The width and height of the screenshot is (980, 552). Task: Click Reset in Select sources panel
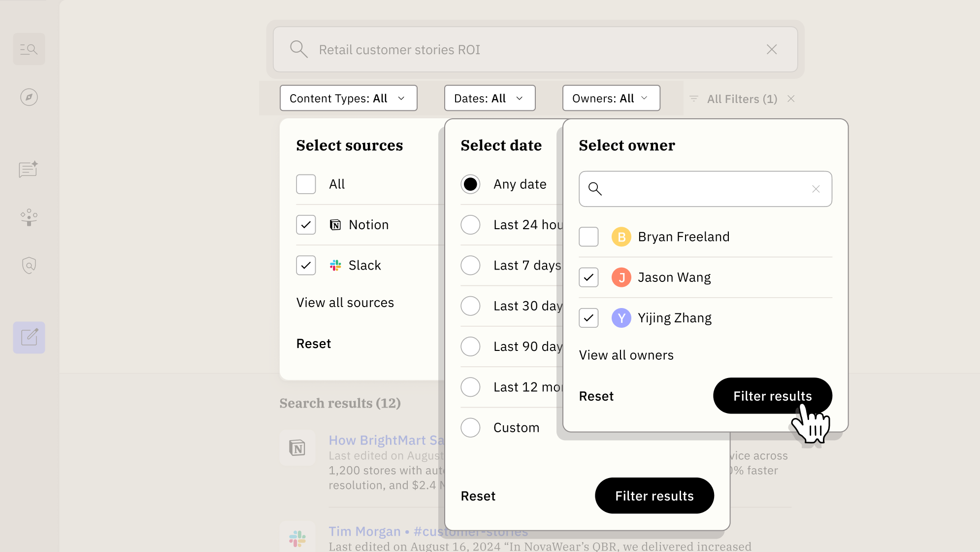coord(313,344)
